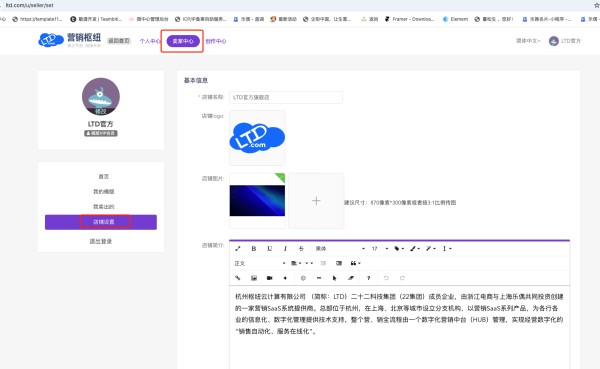
Task: Open the brush highlight color dropdown
Action: (415, 248)
